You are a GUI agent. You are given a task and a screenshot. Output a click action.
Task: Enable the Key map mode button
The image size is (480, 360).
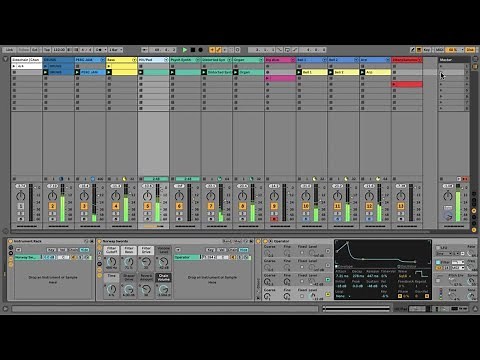tap(427, 50)
